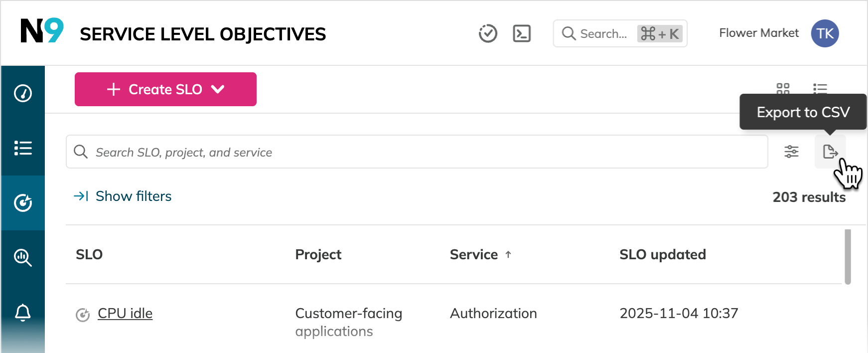Open the Export to CSV icon
868x353 pixels.
click(x=830, y=151)
